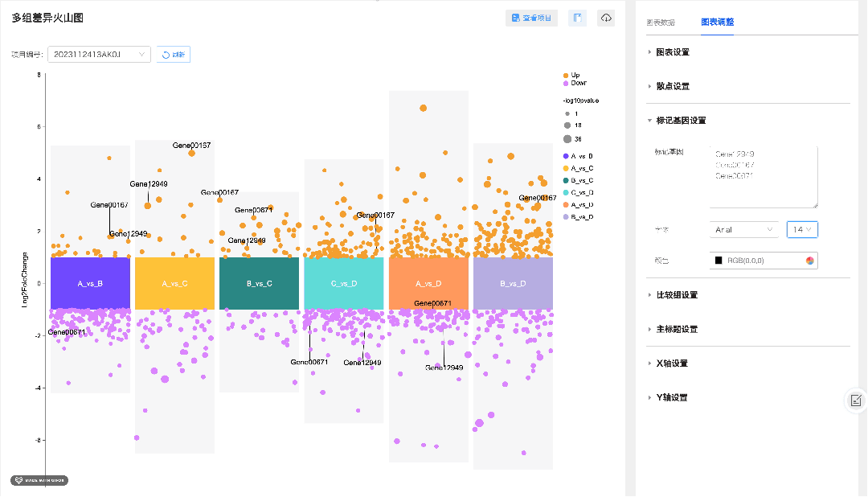Select the 图表调整 tab
868x497 pixels.
(x=717, y=23)
